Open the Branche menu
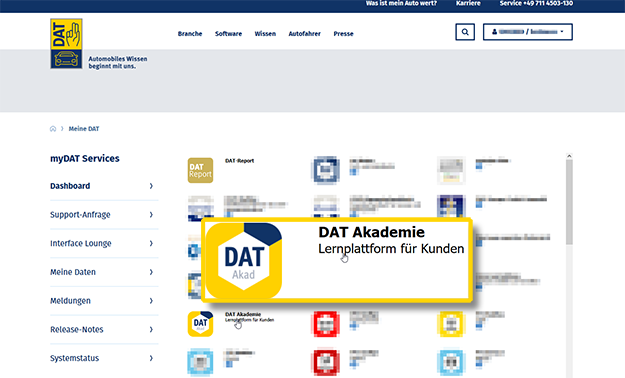 pos(190,33)
